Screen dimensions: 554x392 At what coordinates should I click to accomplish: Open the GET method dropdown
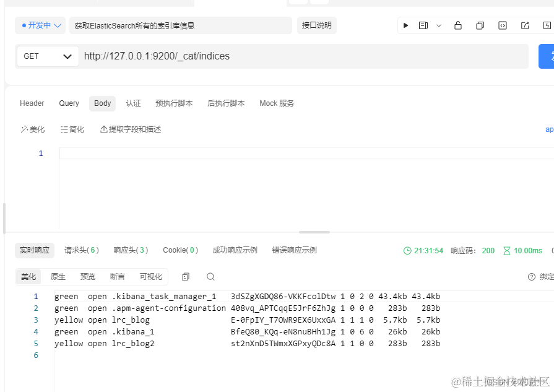click(46, 56)
